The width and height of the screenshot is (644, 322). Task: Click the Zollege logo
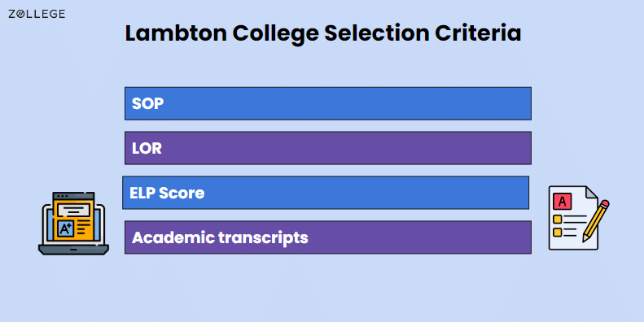pos(37,14)
